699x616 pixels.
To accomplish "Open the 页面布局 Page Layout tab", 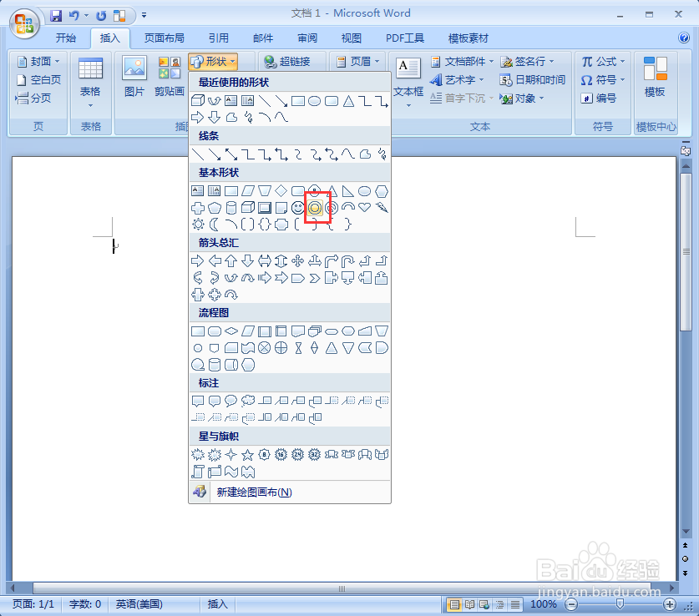I will pyautogui.click(x=165, y=38).
